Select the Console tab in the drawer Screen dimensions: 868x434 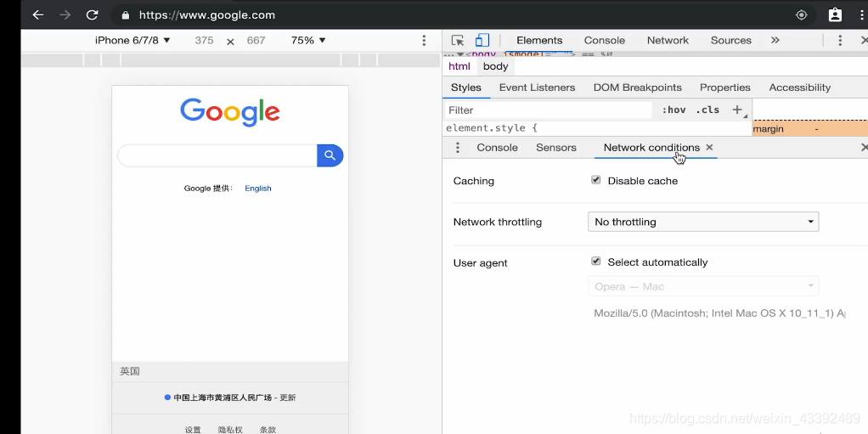pyautogui.click(x=497, y=148)
